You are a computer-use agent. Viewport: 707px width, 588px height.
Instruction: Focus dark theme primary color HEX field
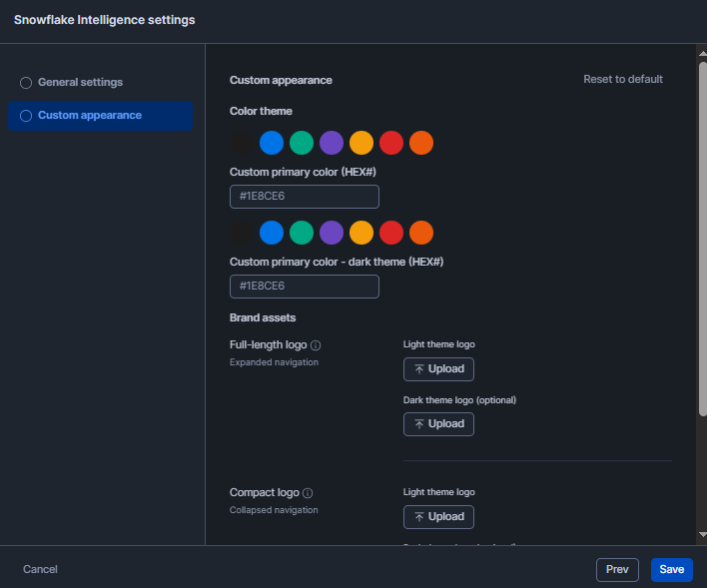point(305,287)
